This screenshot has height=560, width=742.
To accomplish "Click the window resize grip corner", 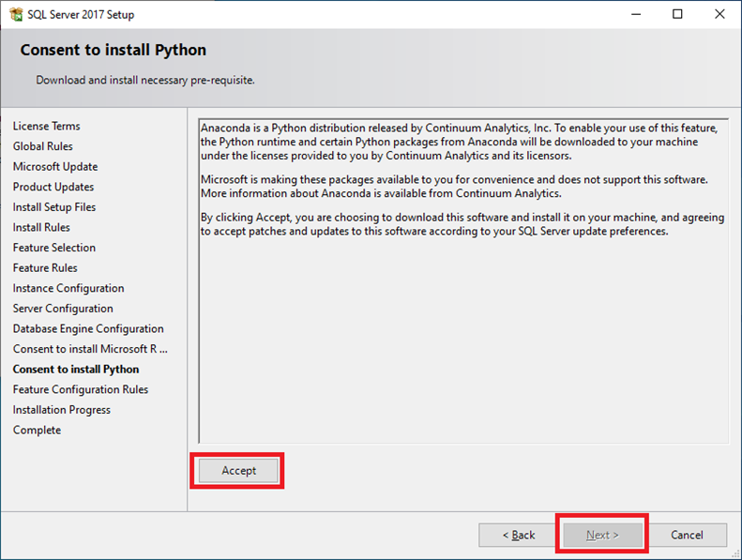I will point(736,554).
